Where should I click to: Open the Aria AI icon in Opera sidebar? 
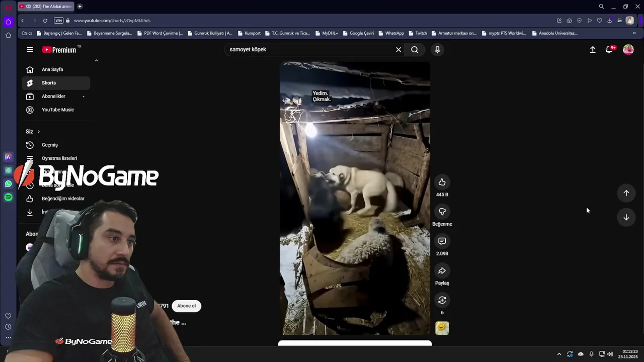click(x=8, y=157)
